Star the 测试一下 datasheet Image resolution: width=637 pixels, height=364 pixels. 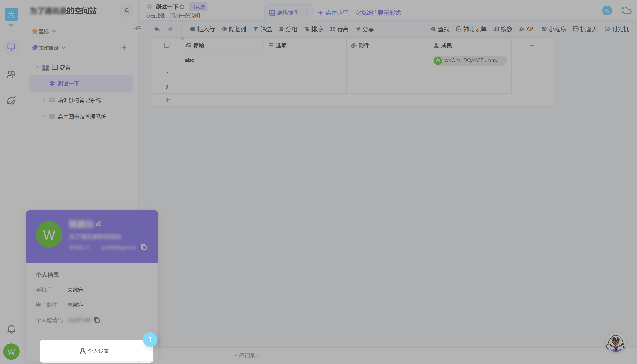pyautogui.click(x=182, y=7)
